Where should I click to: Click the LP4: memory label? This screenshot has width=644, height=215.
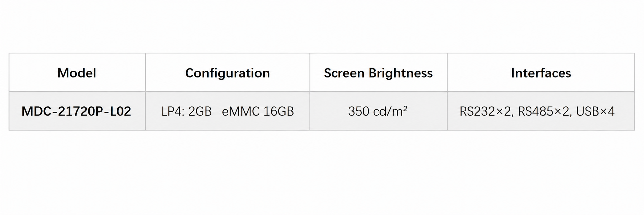click(x=173, y=111)
